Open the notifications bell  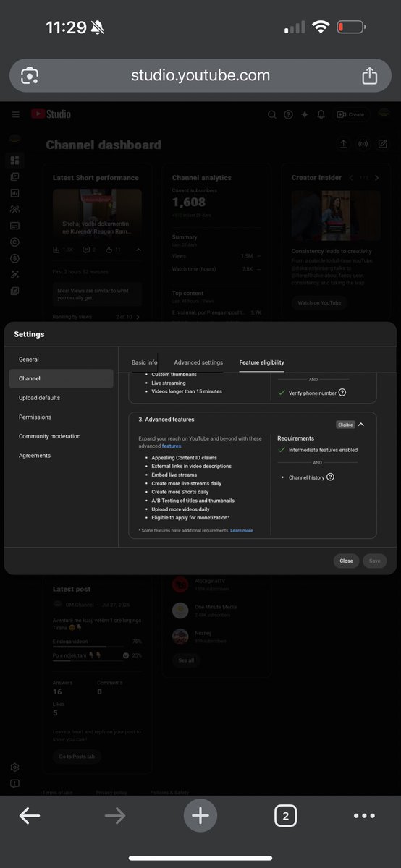(321, 114)
